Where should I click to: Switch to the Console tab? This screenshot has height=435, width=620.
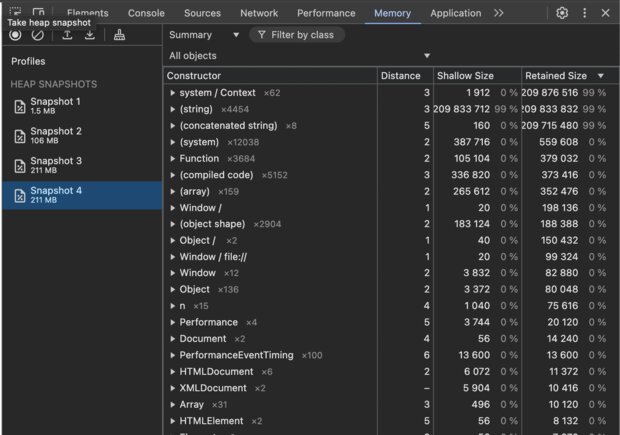click(x=146, y=13)
